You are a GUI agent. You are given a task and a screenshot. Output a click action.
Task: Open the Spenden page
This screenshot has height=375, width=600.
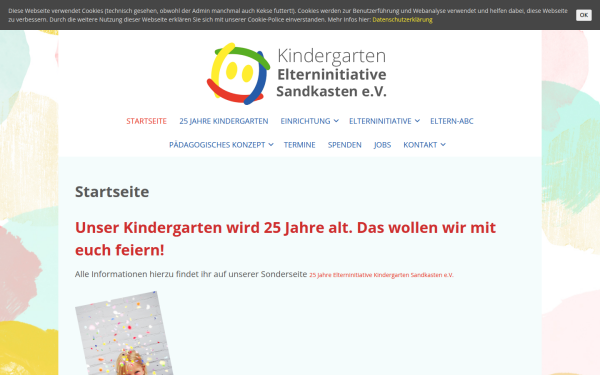[344, 145]
